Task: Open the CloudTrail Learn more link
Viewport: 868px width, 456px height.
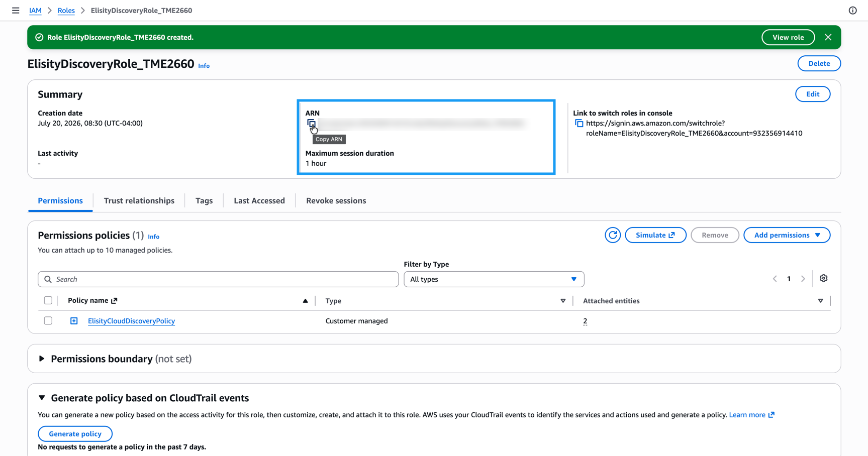Action: [x=751, y=415]
